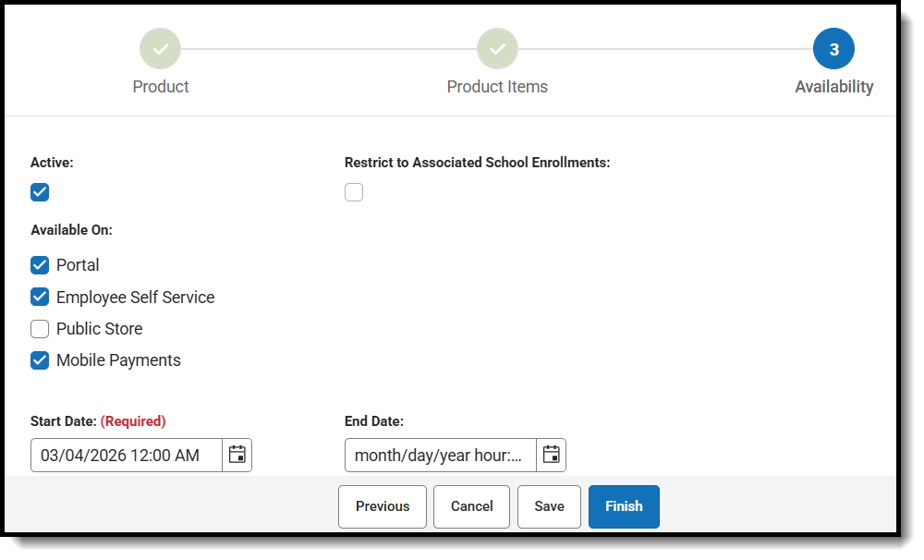
Task: Select the Availability step label
Action: click(833, 86)
